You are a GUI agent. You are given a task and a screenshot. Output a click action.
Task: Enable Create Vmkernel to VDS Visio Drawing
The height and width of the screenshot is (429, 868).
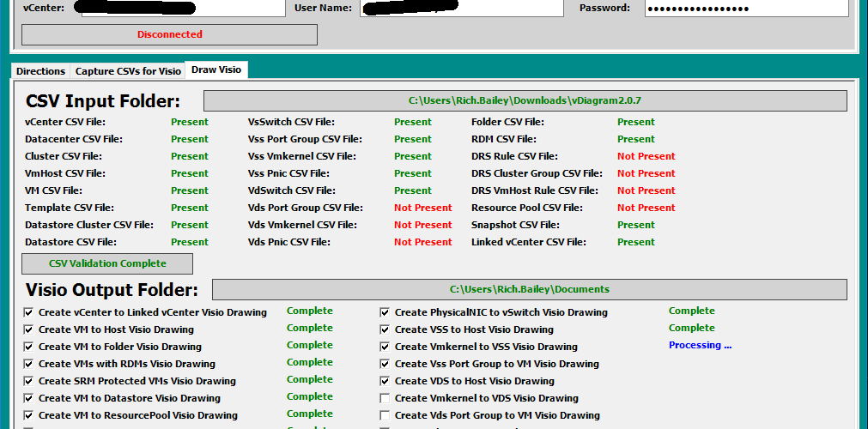tap(385, 398)
